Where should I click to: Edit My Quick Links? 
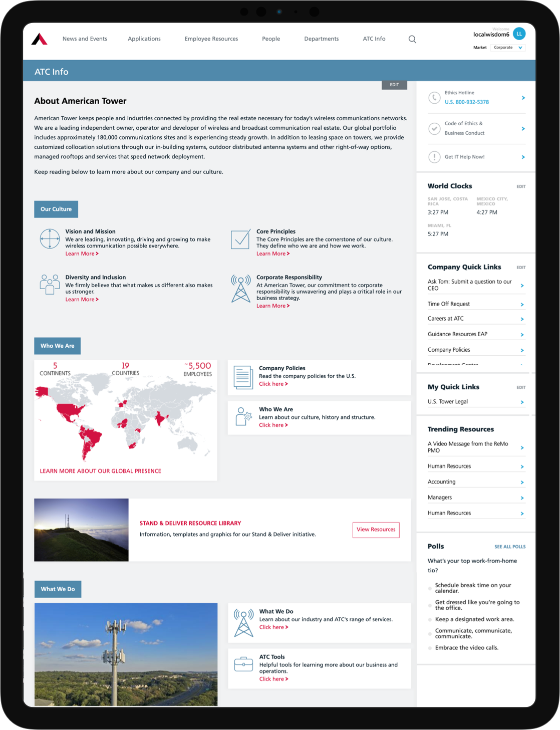click(x=521, y=388)
